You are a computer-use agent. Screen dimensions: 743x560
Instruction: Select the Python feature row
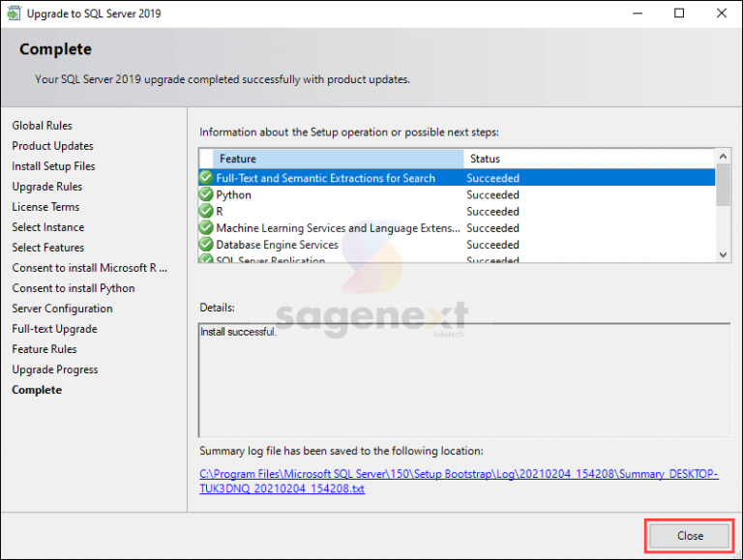pos(457,194)
